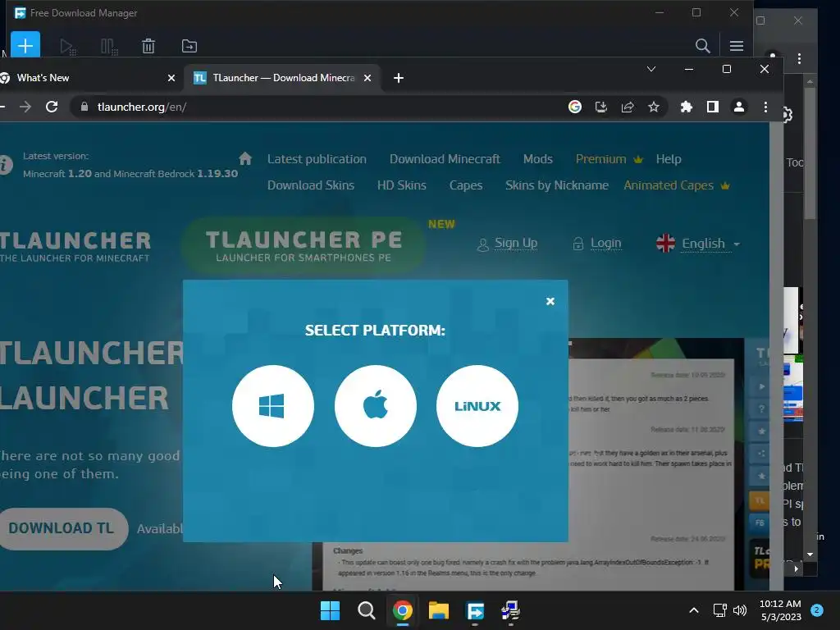Click scroll down arrow in background window
This screenshot has width=840, height=630.
[810, 555]
